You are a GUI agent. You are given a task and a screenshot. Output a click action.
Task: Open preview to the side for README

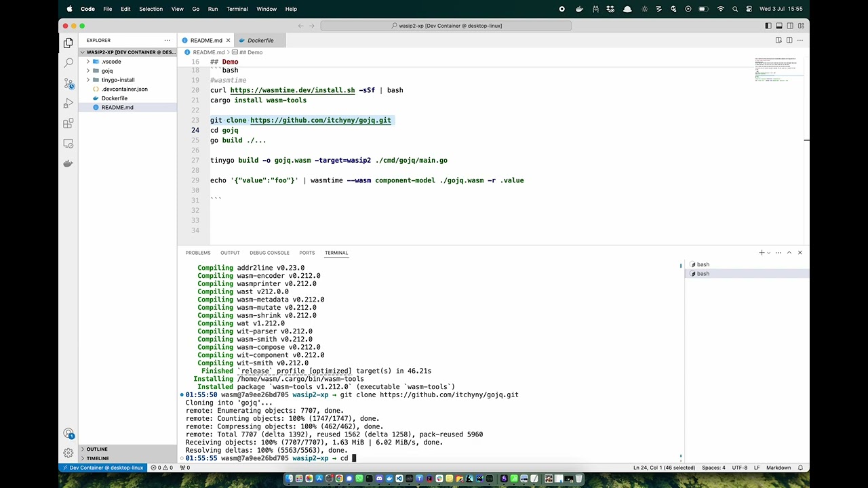[778, 40]
